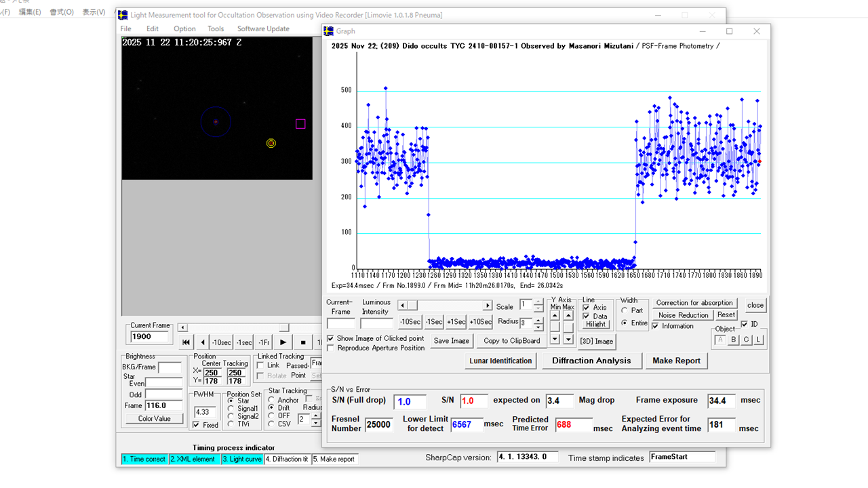Open the Option menu

(x=184, y=28)
